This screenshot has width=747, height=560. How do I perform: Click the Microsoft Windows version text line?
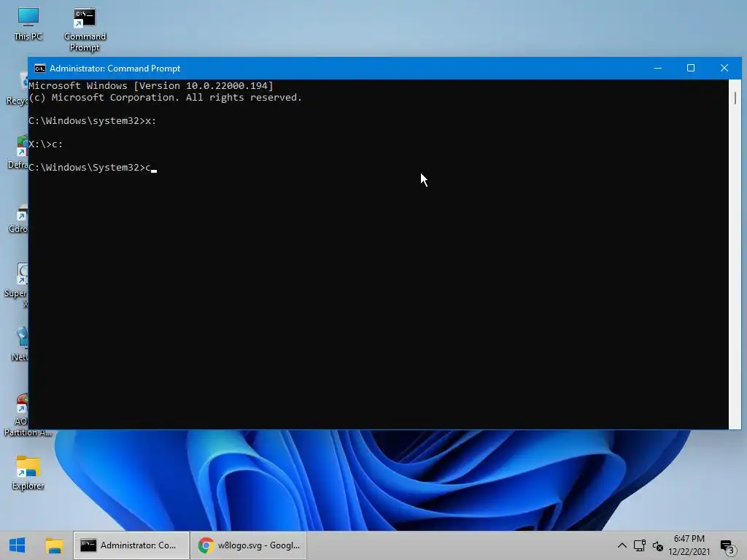pos(151,86)
